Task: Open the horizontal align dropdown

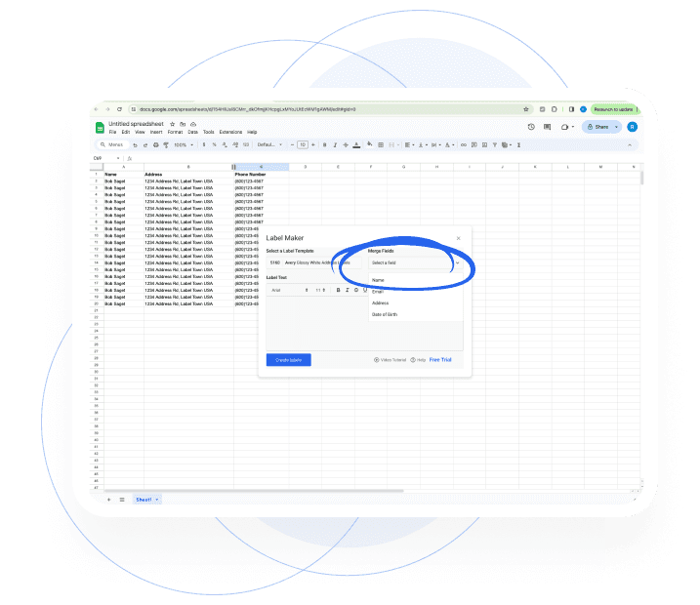Action: click(409, 145)
